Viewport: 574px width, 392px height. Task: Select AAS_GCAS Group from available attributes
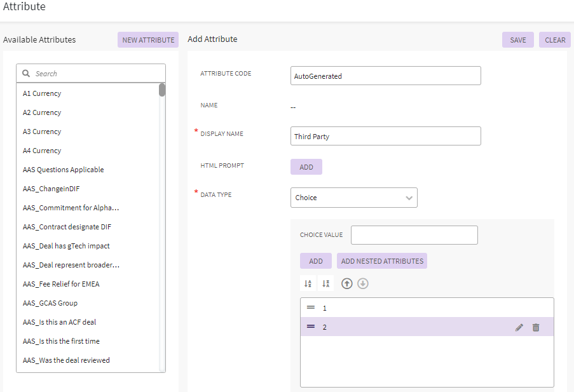[x=50, y=303]
